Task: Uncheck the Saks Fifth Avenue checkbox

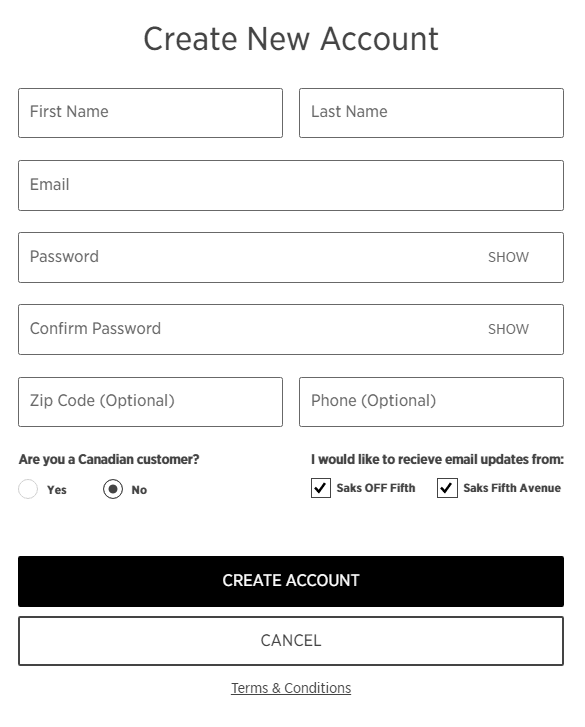Action: 447,488
